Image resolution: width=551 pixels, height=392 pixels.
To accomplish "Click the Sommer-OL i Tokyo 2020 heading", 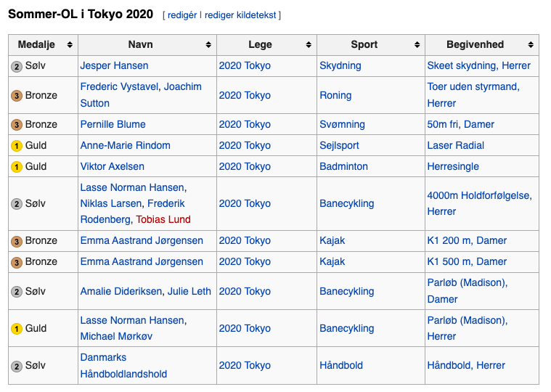I will pos(81,14).
